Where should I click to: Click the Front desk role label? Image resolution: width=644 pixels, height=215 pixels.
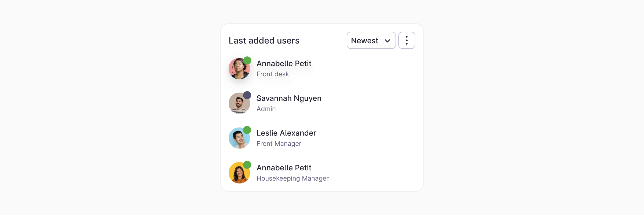pyautogui.click(x=273, y=74)
